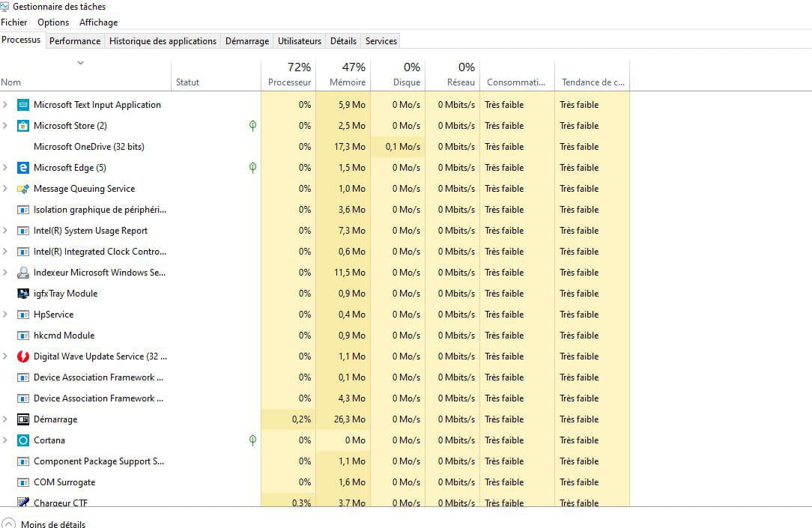Click the suspended leaf icon for Microsoft Store
812x528 pixels.
tap(252, 126)
